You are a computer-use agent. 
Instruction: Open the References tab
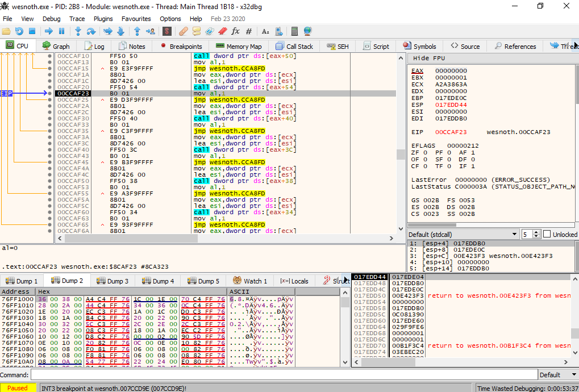(x=515, y=46)
